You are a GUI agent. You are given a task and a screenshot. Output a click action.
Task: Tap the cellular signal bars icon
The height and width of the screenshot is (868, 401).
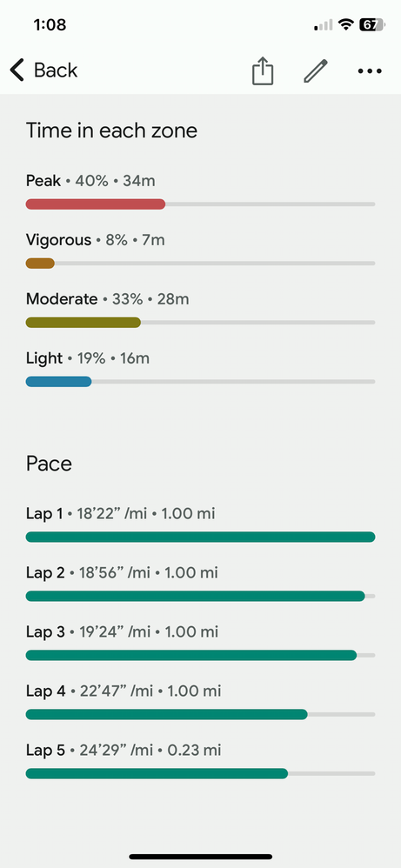324,25
